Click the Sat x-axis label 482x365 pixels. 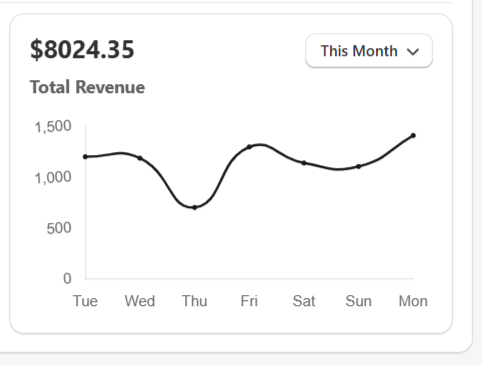click(x=304, y=301)
